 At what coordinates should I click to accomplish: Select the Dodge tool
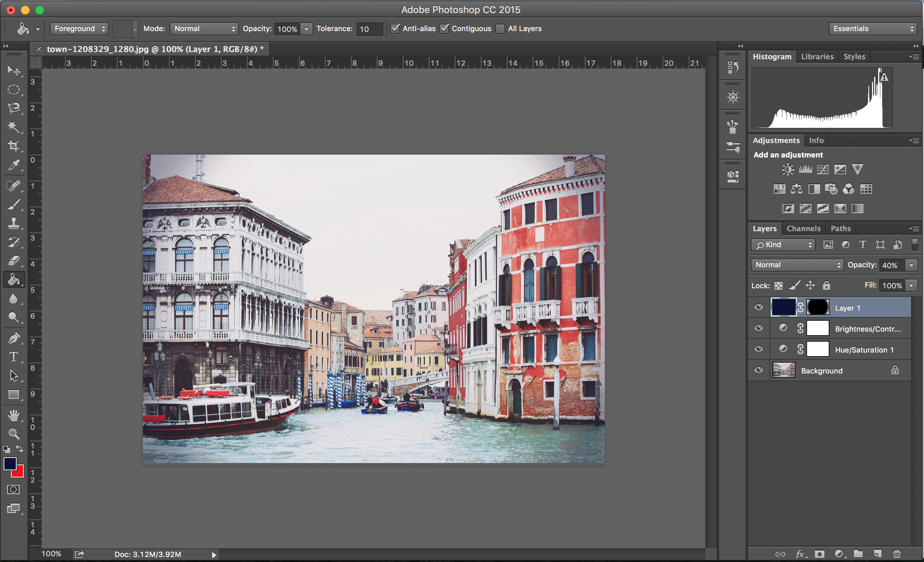(x=14, y=317)
